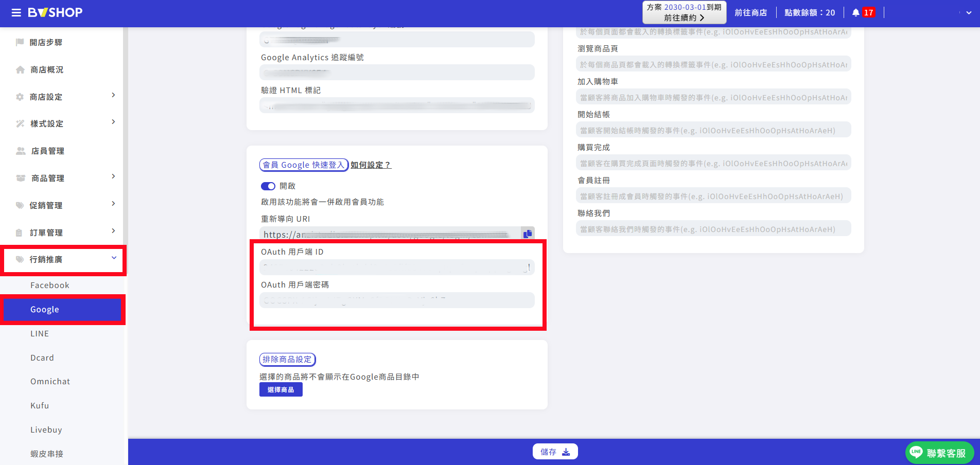
Task: Focus the 瀏覽商品頁 event field
Action: pyautogui.click(x=713, y=64)
